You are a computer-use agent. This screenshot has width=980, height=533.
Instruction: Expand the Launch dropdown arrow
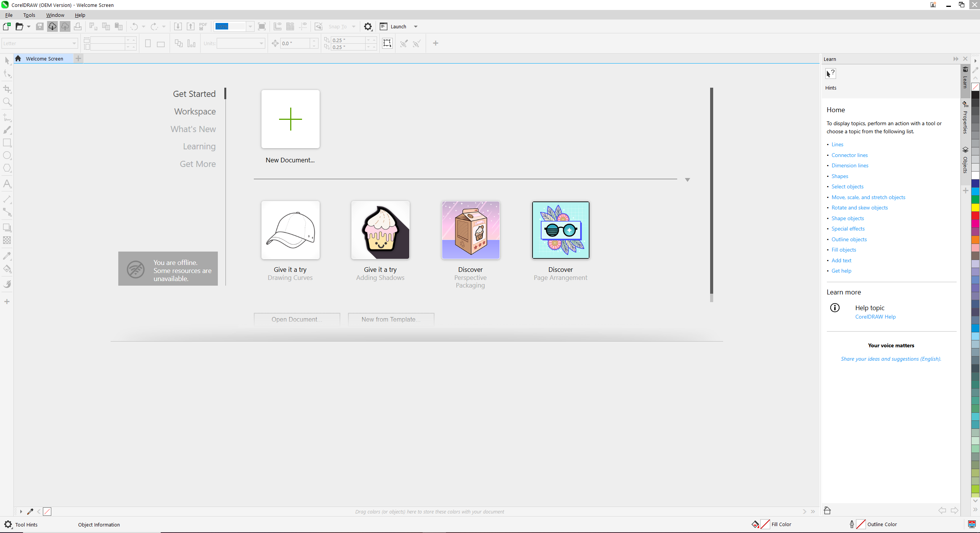tap(416, 26)
